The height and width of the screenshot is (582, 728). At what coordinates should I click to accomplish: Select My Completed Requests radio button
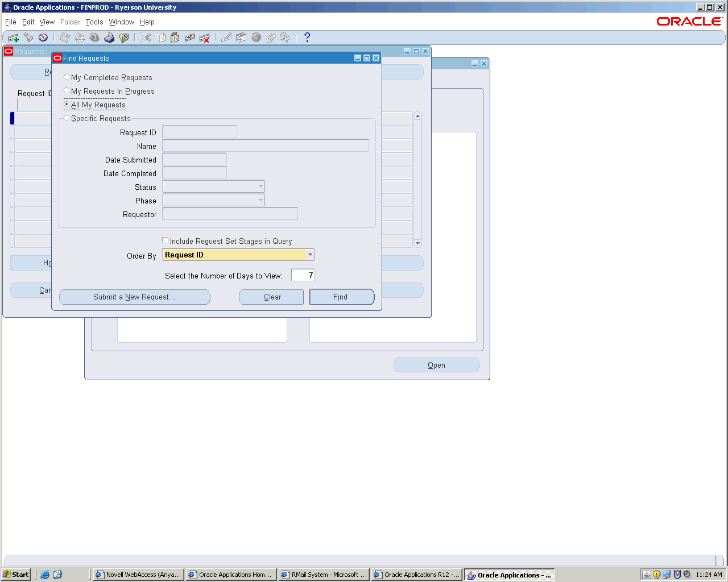67,77
